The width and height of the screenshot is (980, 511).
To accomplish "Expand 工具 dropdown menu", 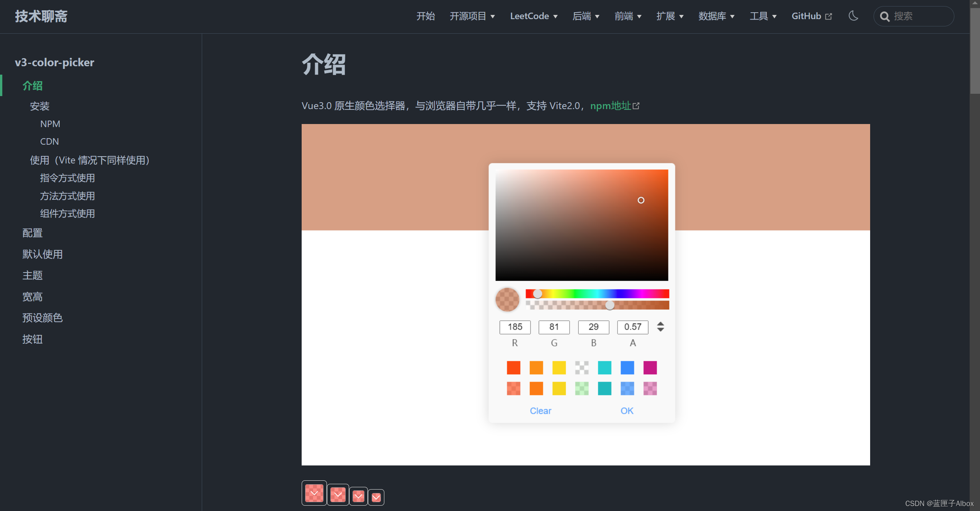I will click(763, 16).
